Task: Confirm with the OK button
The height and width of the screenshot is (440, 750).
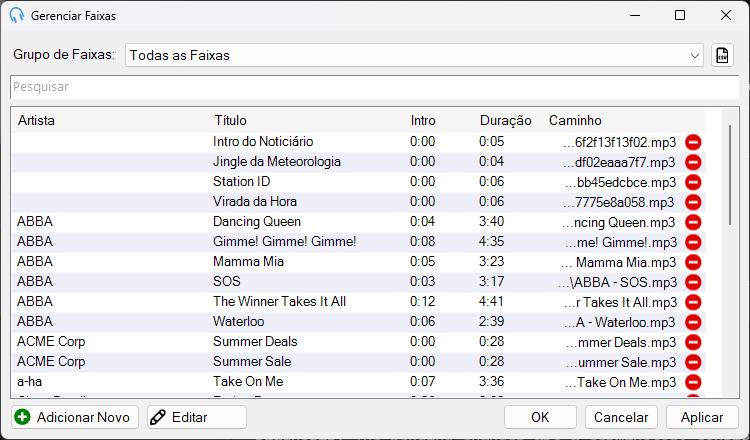Action: coord(540,417)
